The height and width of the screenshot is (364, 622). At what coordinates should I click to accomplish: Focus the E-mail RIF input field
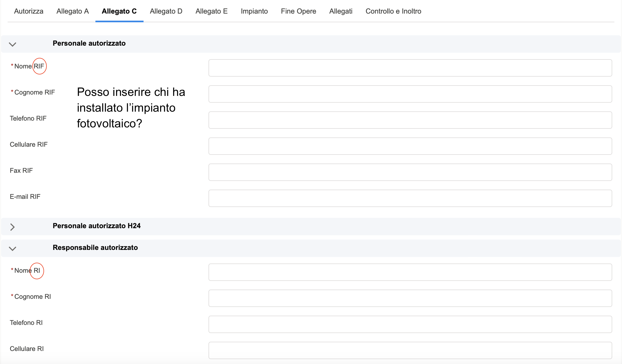410,198
